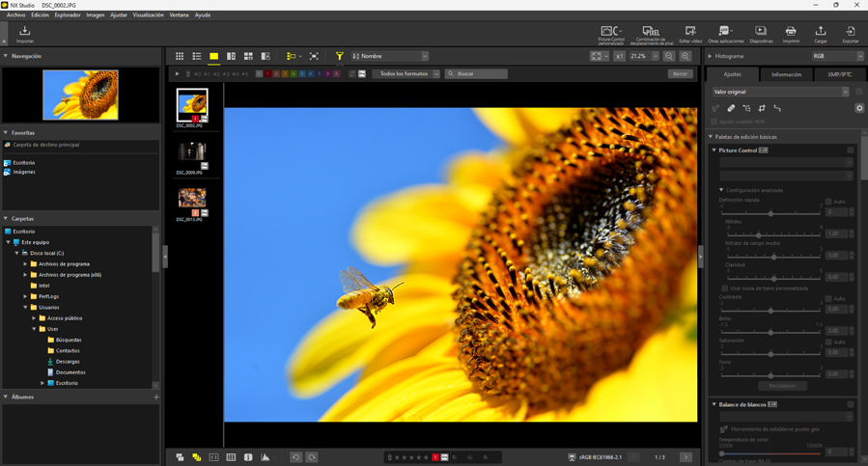The width and height of the screenshot is (868, 466).
Task: Check 'Usar curva de tono personalizada'
Action: pos(725,288)
